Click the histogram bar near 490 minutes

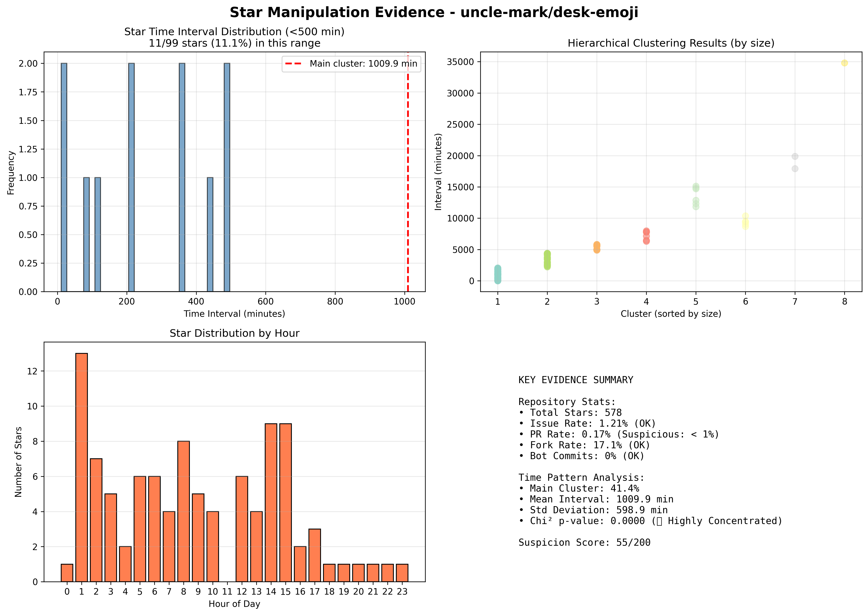coord(227,177)
